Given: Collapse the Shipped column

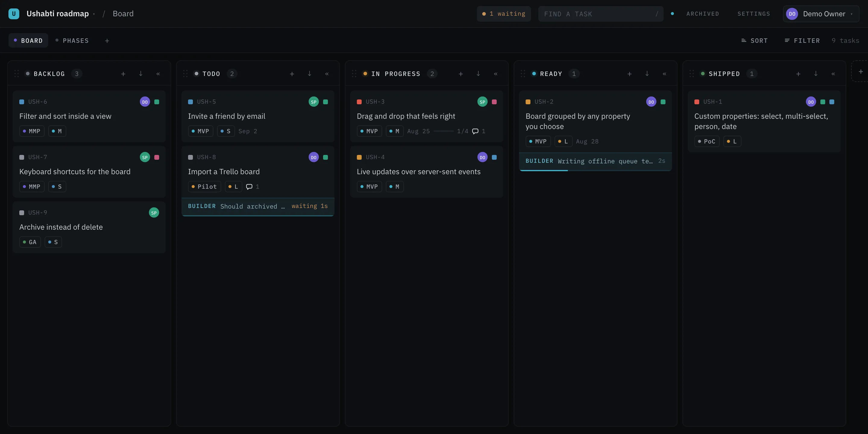Looking at the screenshot, I should [x=834, y=74].
